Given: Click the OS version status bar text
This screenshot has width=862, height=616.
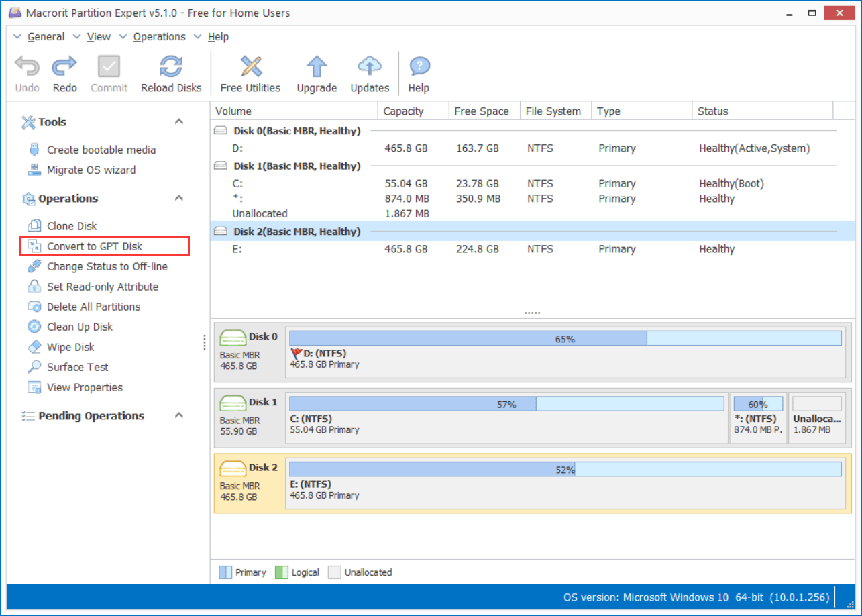Looking at the screenshot, I should click(x=696, y=597).
